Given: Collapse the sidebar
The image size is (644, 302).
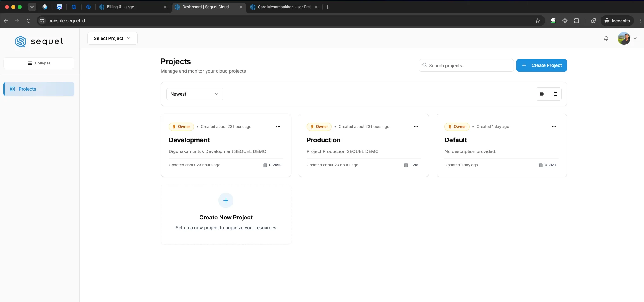Looking at the screenshot, I should pos(39,63).
